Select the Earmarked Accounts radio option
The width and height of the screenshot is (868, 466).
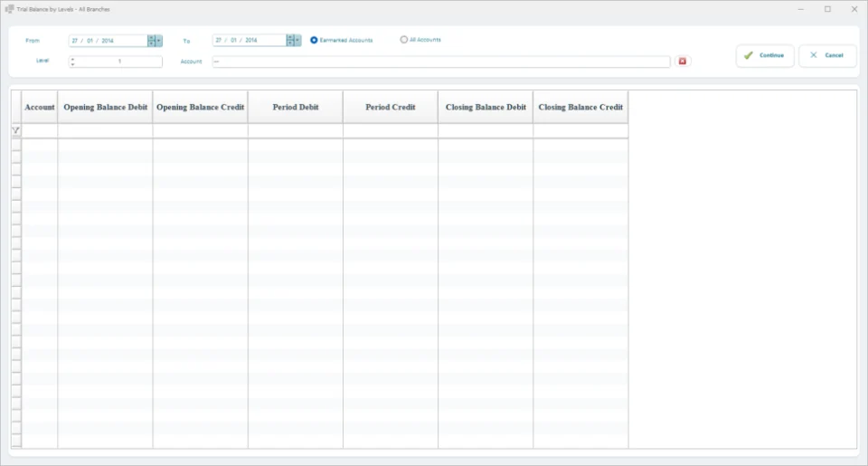pos(314,40)
